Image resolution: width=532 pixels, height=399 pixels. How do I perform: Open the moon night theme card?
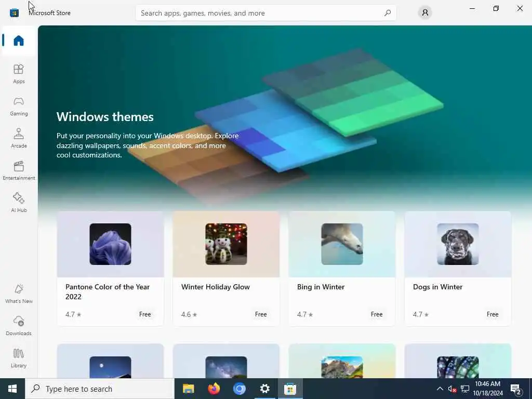click(110, 361)
